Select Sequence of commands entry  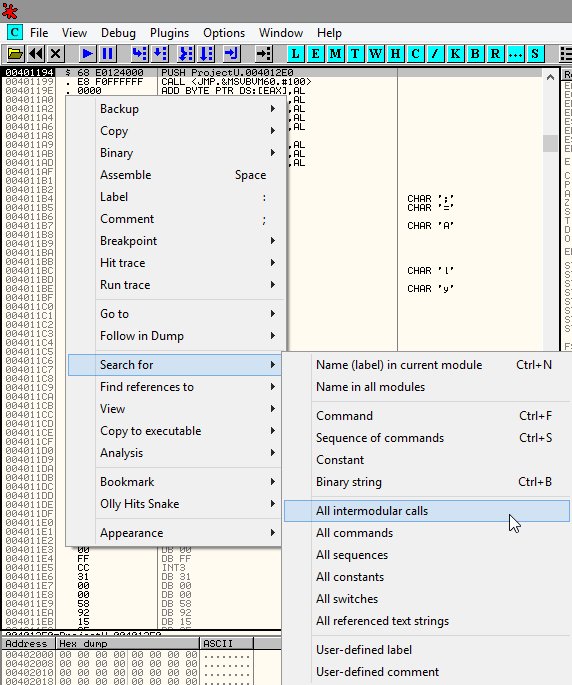pyautogui.click(x=427, y=438)
